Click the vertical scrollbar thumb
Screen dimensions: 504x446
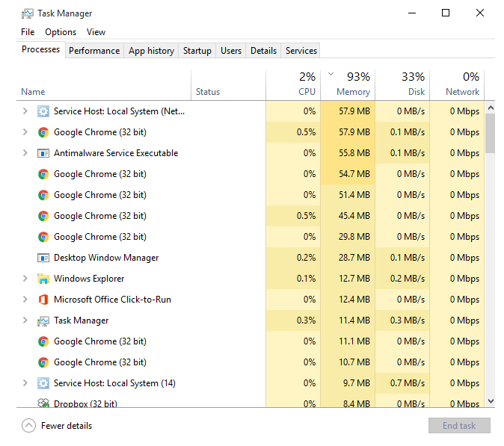click(491, 133)
